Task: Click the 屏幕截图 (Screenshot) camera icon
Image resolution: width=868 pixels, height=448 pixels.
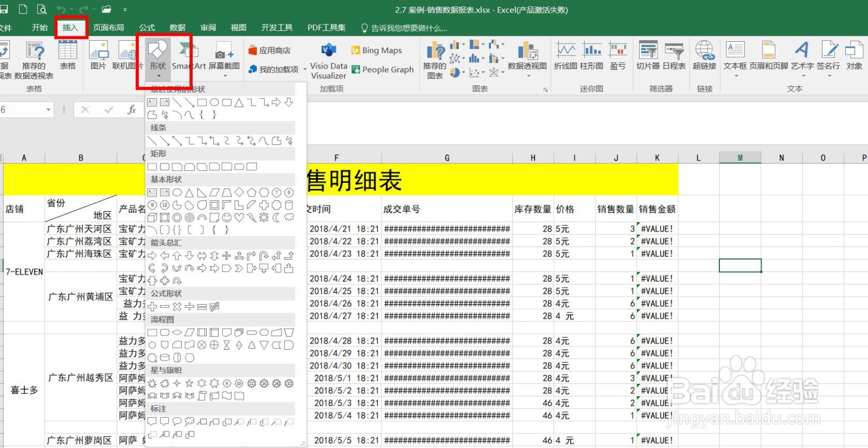Action: pyautogui.click(x=224, y=51)
